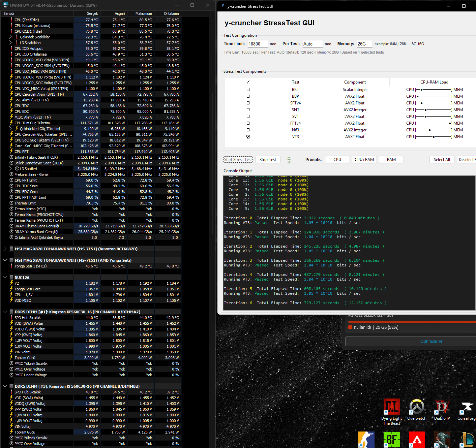
Task: Collapse DDR5 DIMM [#3] Kingston section
Action: [x=5, y=386]
